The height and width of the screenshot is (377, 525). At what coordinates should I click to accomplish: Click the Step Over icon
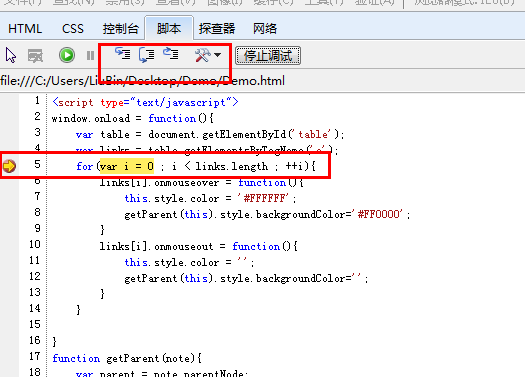147,55
